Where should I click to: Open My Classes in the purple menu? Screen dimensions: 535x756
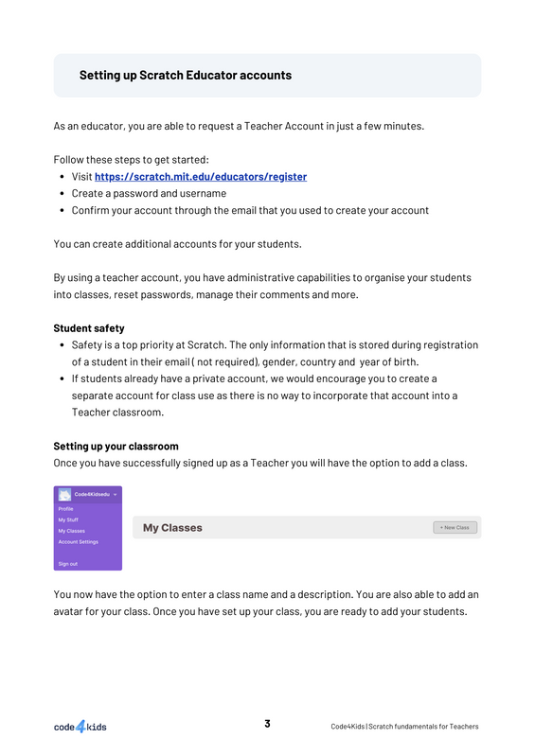71,531
